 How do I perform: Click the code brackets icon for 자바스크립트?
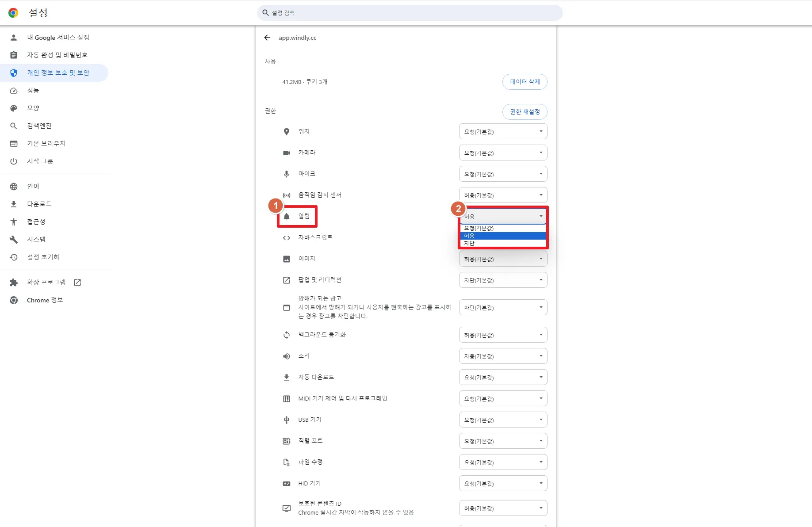coord(287,238)
